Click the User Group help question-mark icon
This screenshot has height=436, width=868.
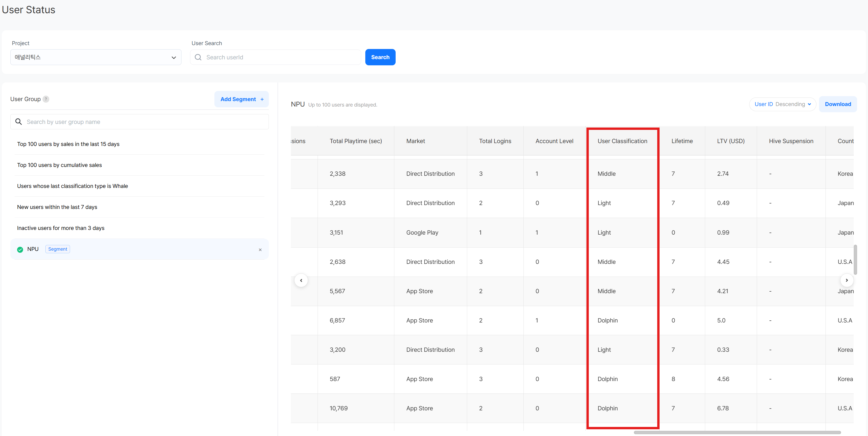(x=46, y=99)
